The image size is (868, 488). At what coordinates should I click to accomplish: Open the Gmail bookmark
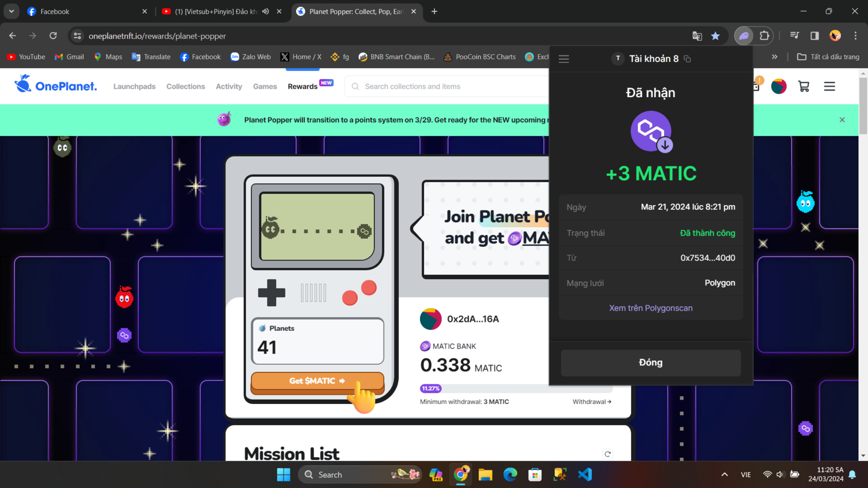pyautogui.click(x=69, y=57)
